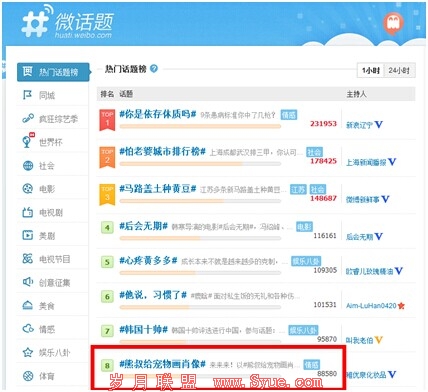Open the 世界杯 category

point(50,142)
